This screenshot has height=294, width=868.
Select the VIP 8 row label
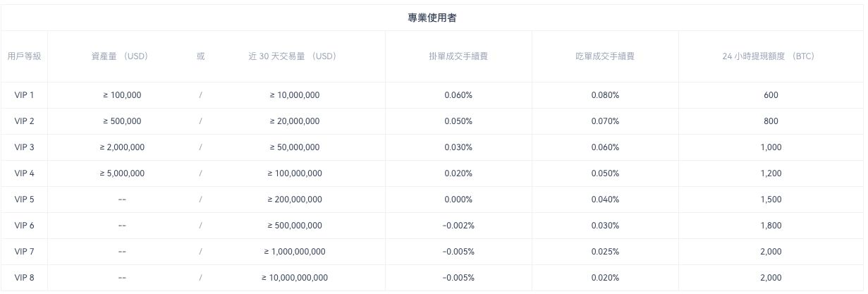pos(24,278)
